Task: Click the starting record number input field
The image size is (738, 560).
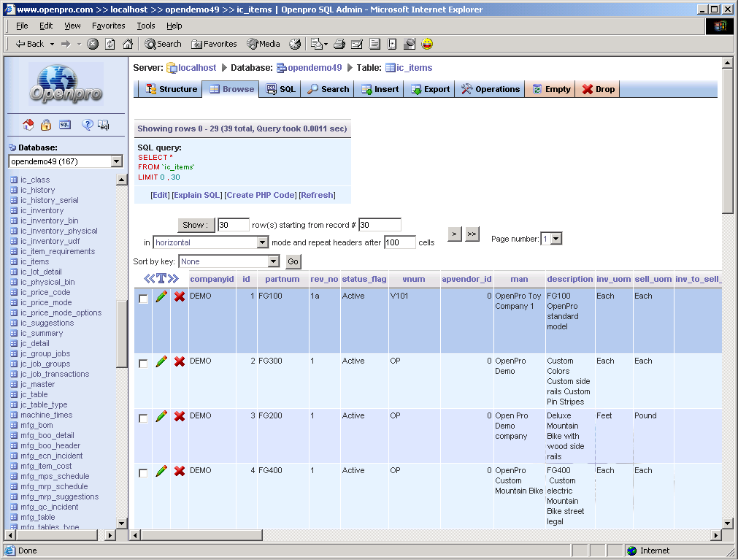Action: click(380, 225)
